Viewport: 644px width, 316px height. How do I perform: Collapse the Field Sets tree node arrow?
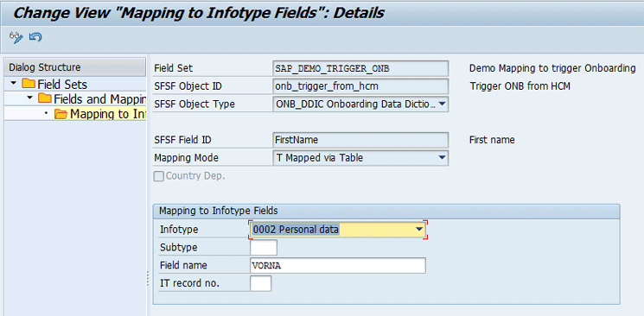14,83
